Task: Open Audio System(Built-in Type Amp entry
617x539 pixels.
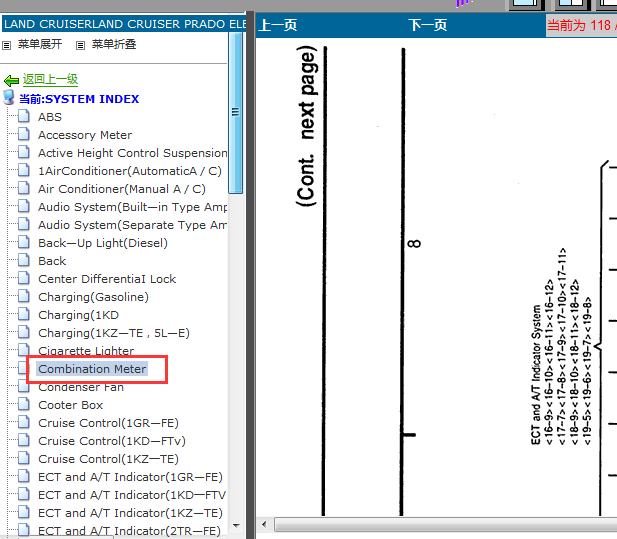Action: coord(132,207)
